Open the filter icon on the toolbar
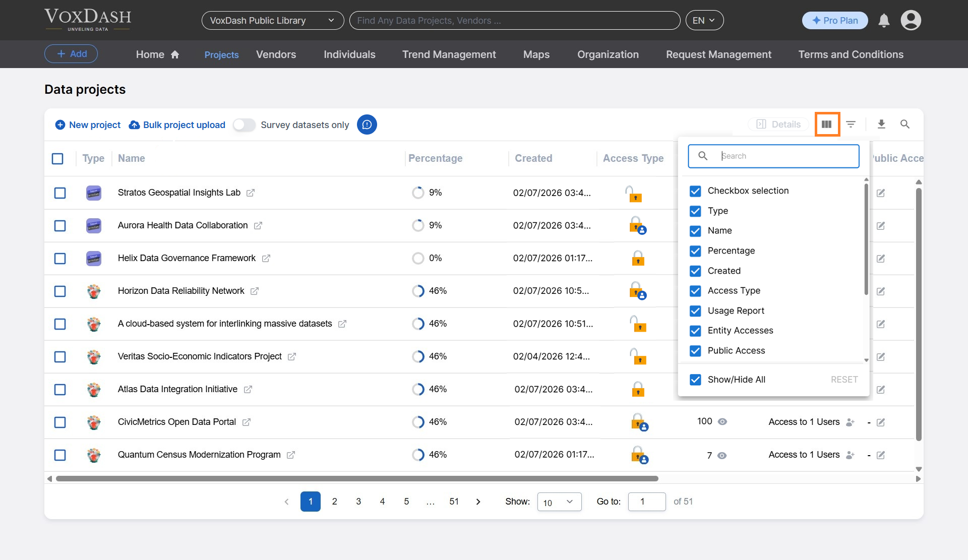 click(851, 124)
